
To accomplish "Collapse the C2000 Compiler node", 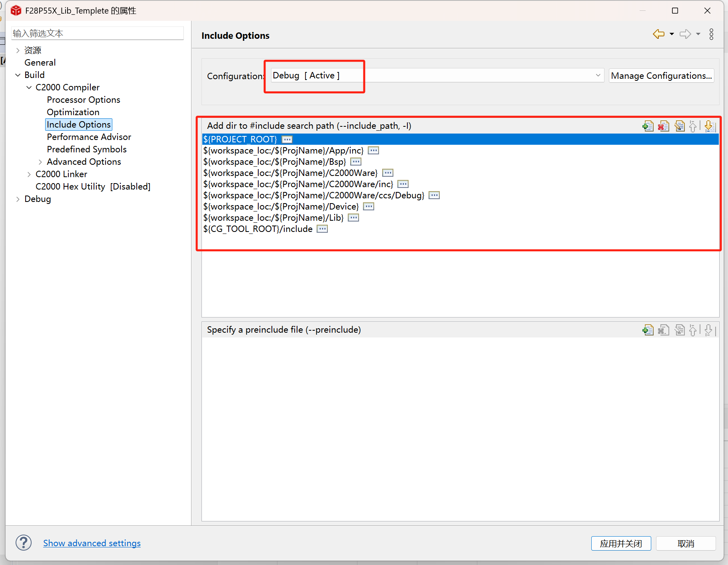I will point(29,88).
